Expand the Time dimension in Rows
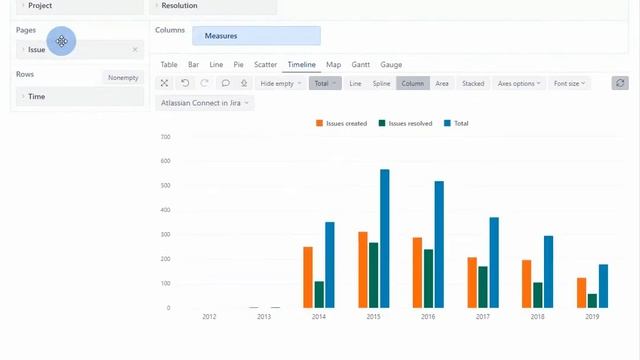 pyautogui.click(x=23, y=96)
